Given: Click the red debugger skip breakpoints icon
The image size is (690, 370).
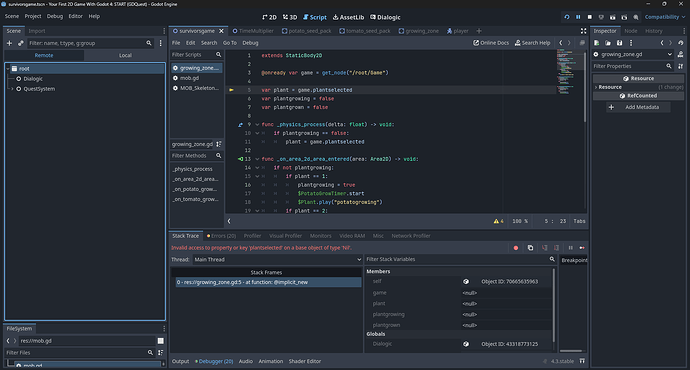Looking at the screenshot, I should pyautogui.click(x=516, y=248).
